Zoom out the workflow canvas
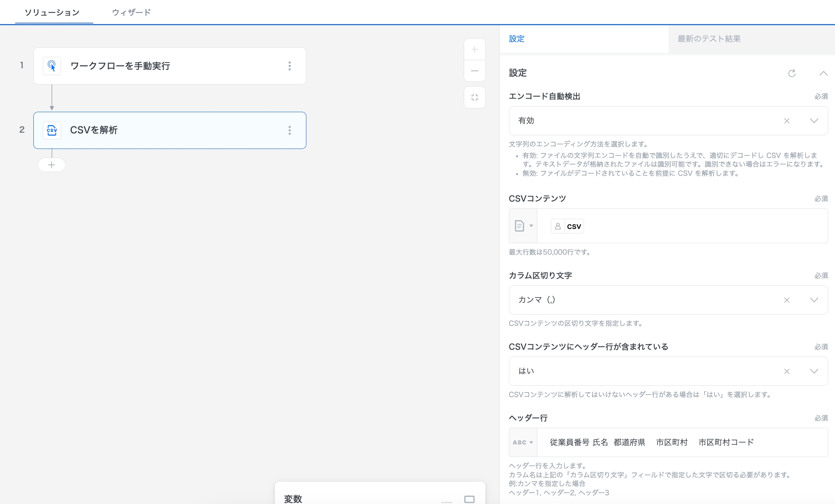The height and width of the screenshot is (504, 835). pos(474,71)
